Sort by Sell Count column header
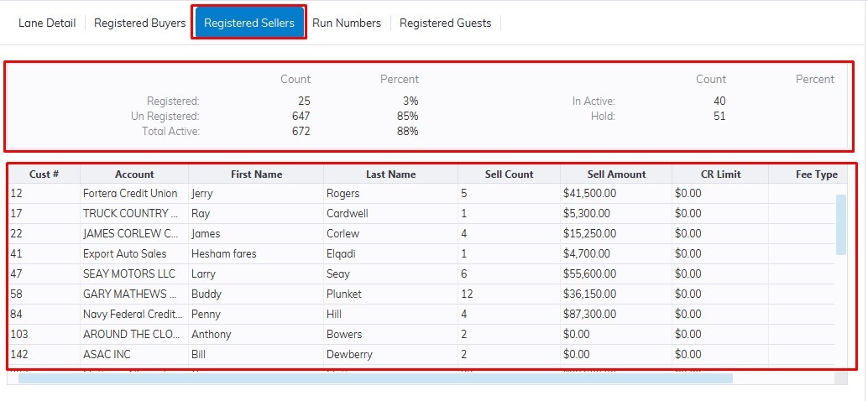This screenshot has height=401, width=868. 509,174
